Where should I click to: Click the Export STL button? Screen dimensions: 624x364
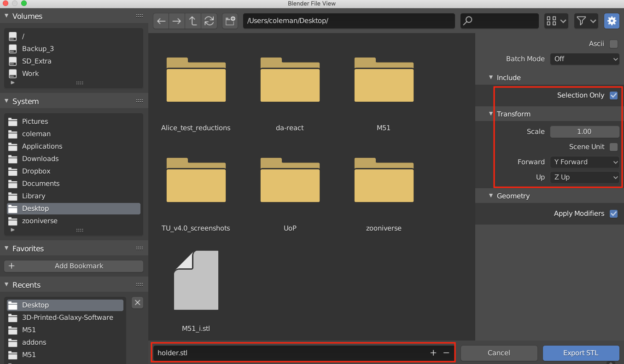(x=581, y=353)
